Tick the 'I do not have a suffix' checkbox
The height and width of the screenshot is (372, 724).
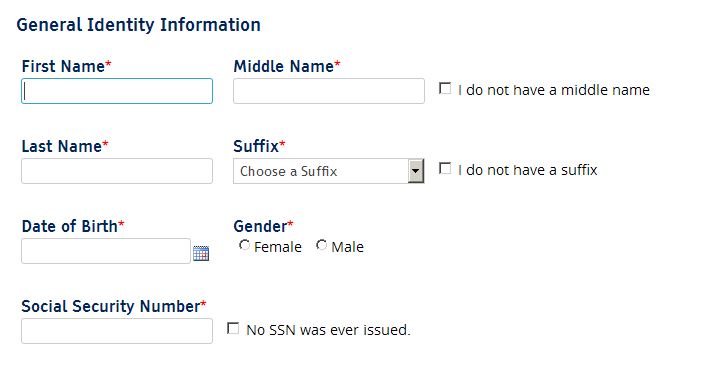(445, 169)
